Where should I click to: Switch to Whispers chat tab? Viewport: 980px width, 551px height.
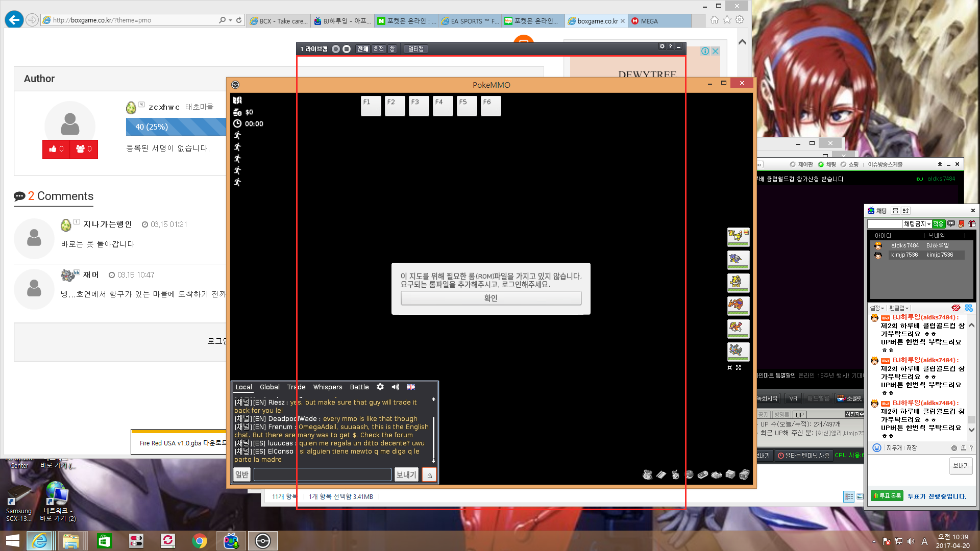pyautogui.click(x=328, y=387)
